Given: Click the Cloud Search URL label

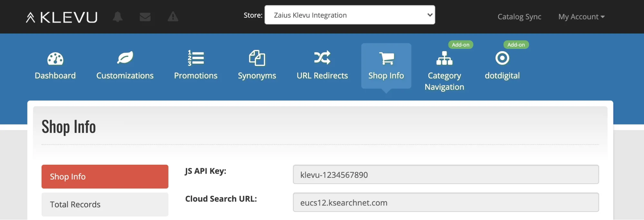Looking at the screenshot, I should coord(221,199).
